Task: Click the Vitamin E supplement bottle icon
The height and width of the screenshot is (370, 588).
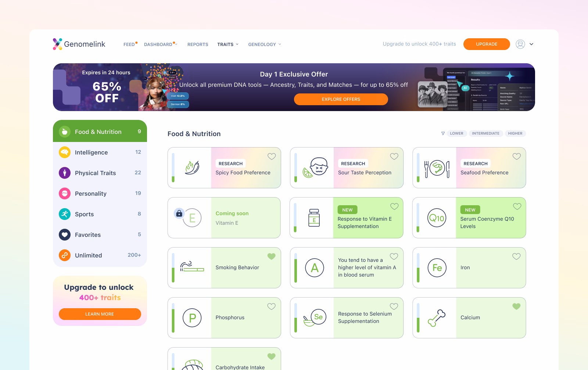Action: pyautogui.click(x=314, y=218)
